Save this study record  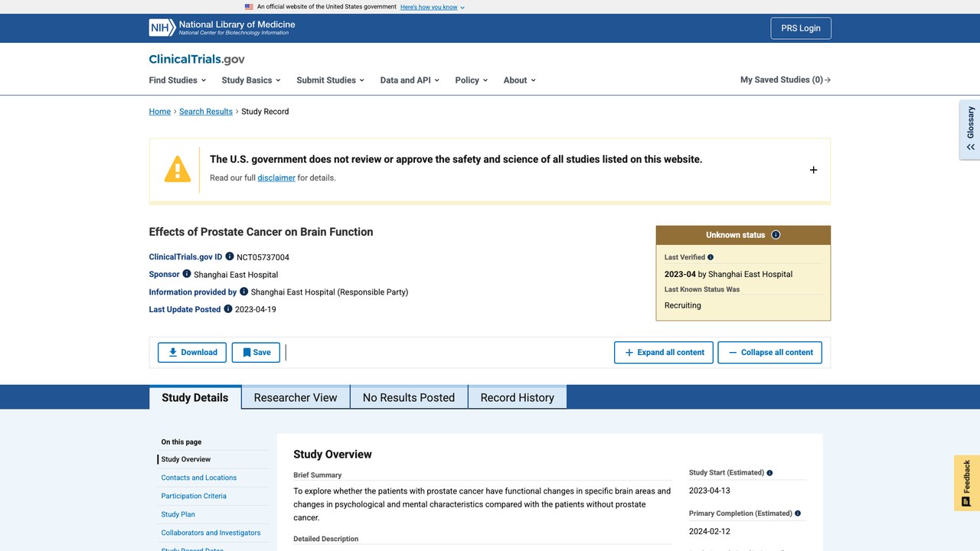click(256, 352)
